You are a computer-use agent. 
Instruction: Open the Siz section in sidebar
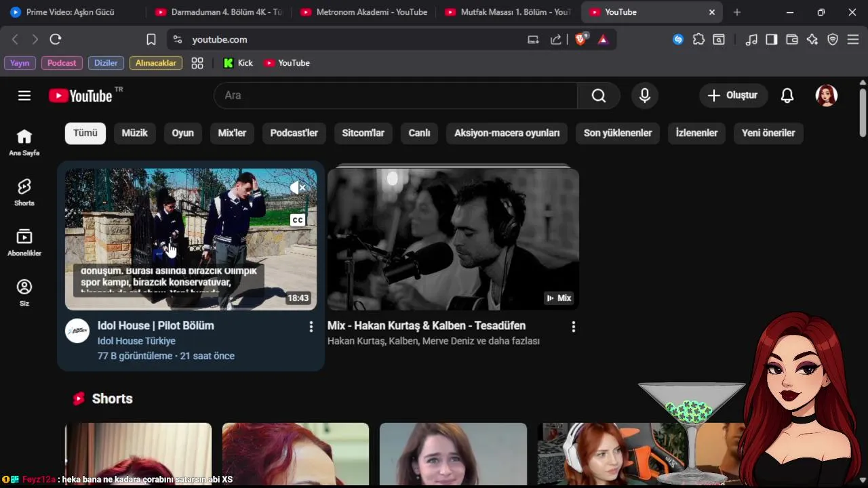click(24, 293)
